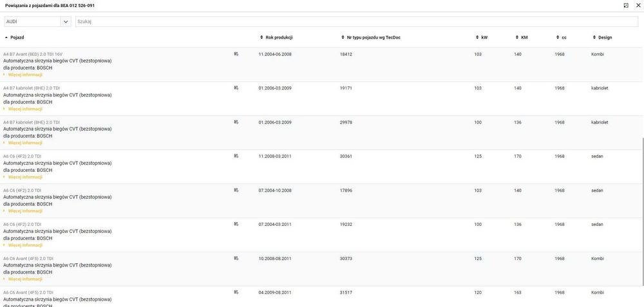This screenshot has width=644, height=307.
Task: Sort the list by kW column
Action: tap(484, 37)
